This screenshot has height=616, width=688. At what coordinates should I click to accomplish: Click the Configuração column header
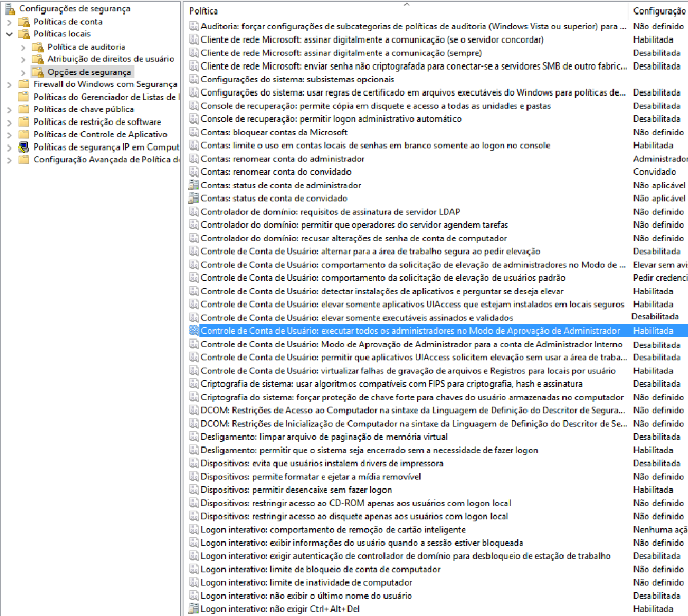click(x=658, y=11)
